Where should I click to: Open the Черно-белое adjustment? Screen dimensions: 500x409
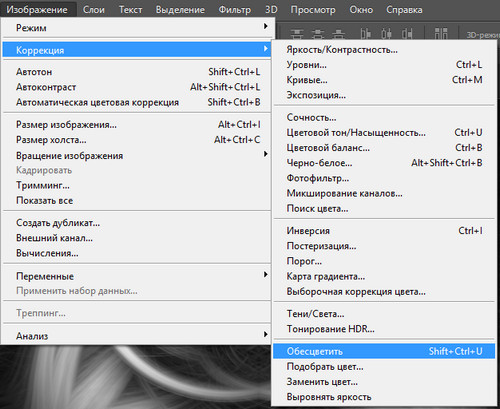(x=384, y=163)
